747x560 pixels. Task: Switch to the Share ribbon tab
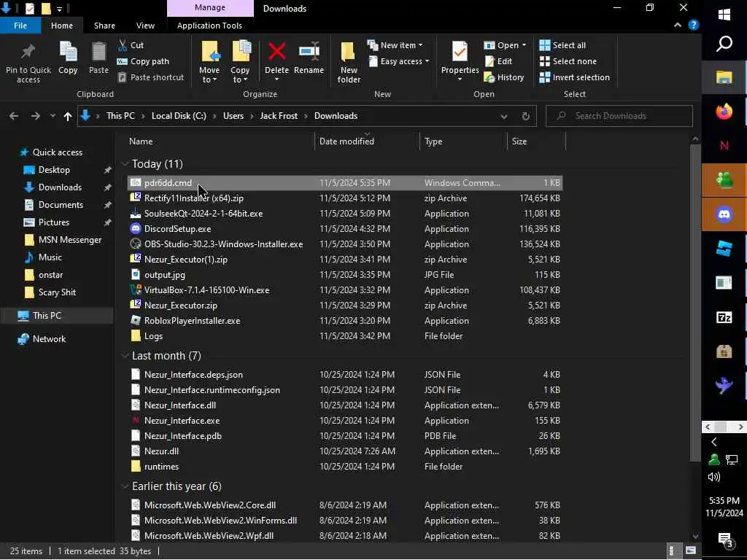[x=104, y=26]
